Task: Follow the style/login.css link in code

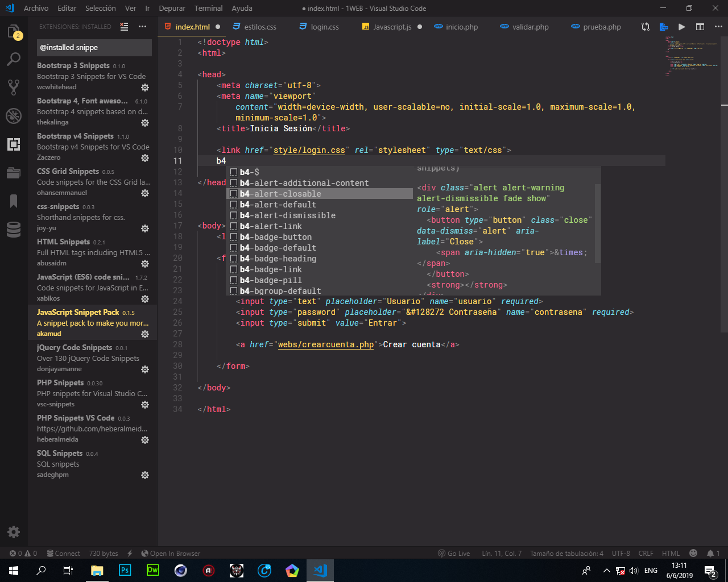Action: click(309, 150)
